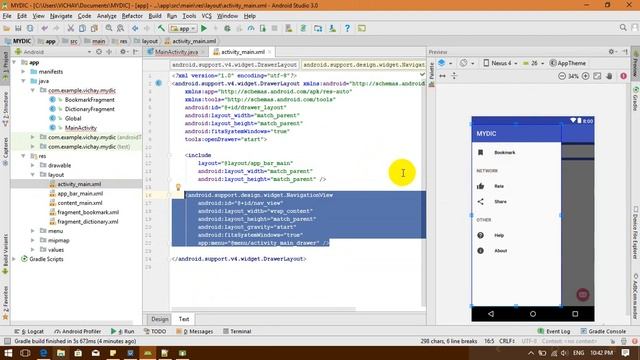The width and height of the screenshot is (640, 360).
Task: Click the Copy toolbar icon
Action: [x=82, y=28]
